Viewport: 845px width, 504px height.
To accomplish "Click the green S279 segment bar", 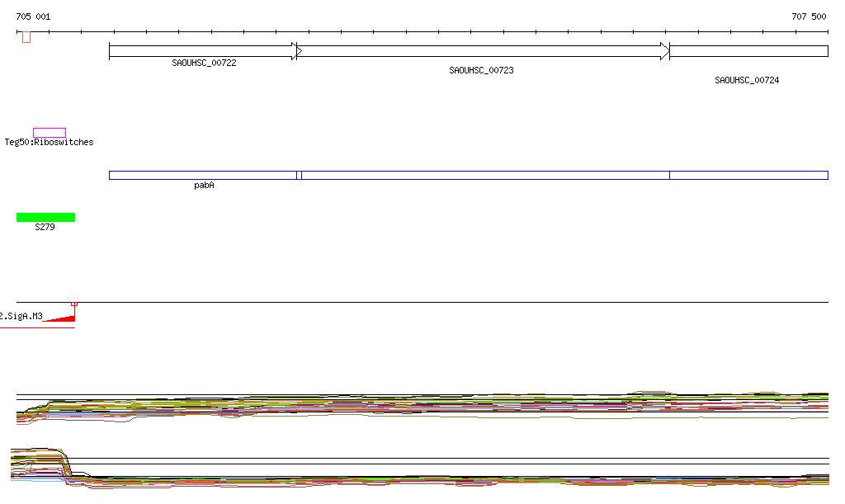I will [45, 217].
